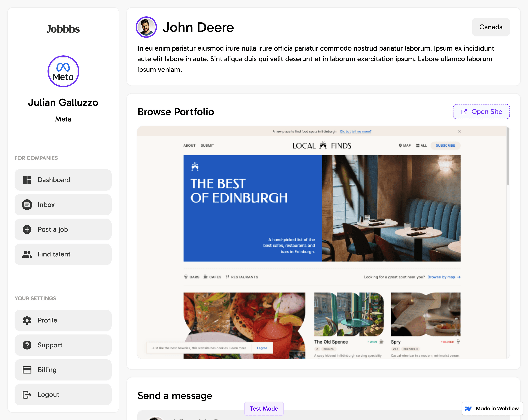This screenshot has width=528, height=420.
Task: Click the Inbox message bubble icon
Action: point(27,205)
